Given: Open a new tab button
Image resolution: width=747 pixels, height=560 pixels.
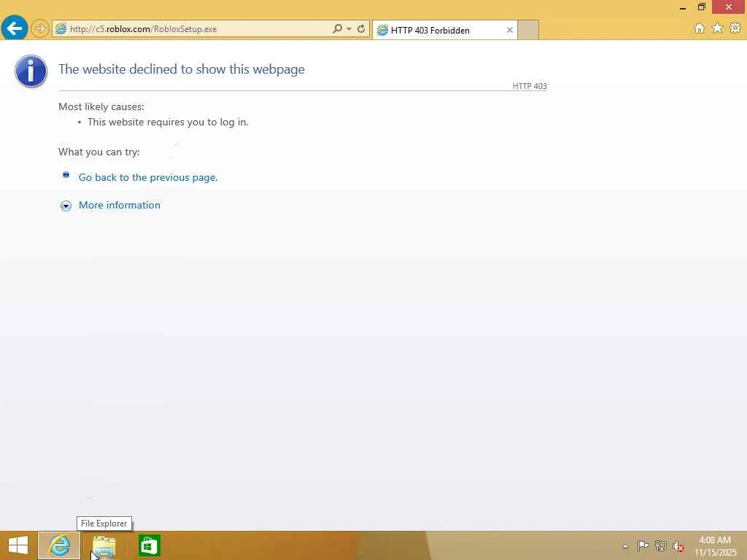Looking at the screenshot, I should click(x=528, y=30).
